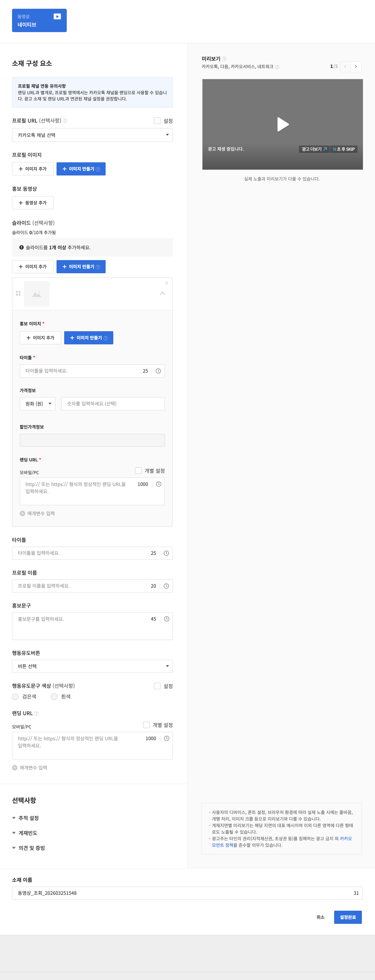Select the 검은색 radio button
The width and height of the screenshot is (375, 980).
pos(16,697)
